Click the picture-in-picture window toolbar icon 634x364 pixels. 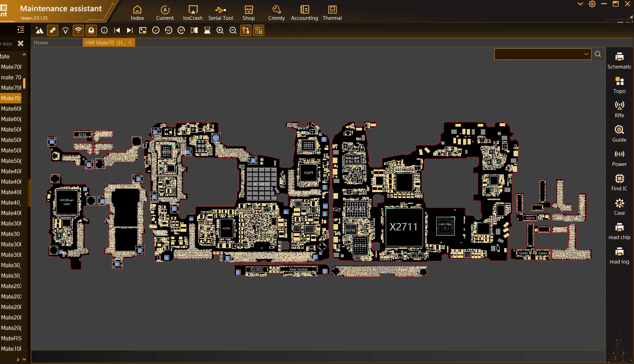tap(143, 31)
